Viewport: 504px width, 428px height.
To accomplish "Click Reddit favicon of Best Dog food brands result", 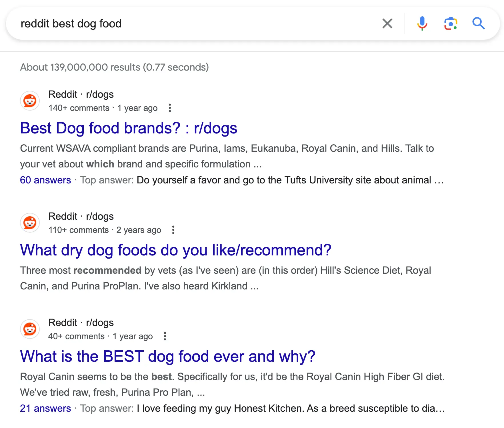I will pyautogui.click(x=30, y=101).
